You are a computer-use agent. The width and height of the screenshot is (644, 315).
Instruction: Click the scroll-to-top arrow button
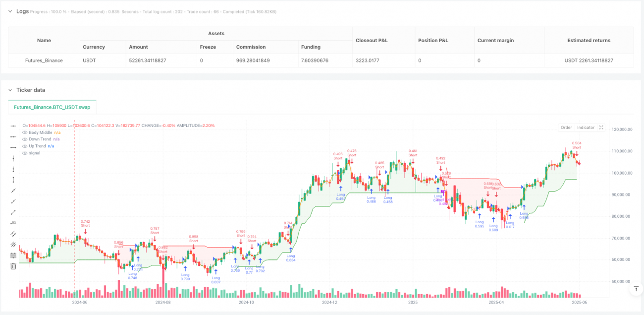pyautogui.click(x=636, y=288)
